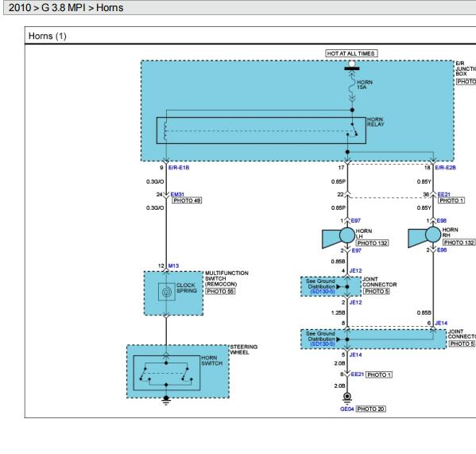Click the horn relay coil symbol
The image size is (476, 454).
click(x=166, y=131)
